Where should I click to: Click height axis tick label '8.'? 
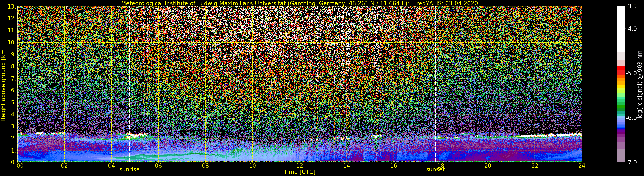coord(13,66)
